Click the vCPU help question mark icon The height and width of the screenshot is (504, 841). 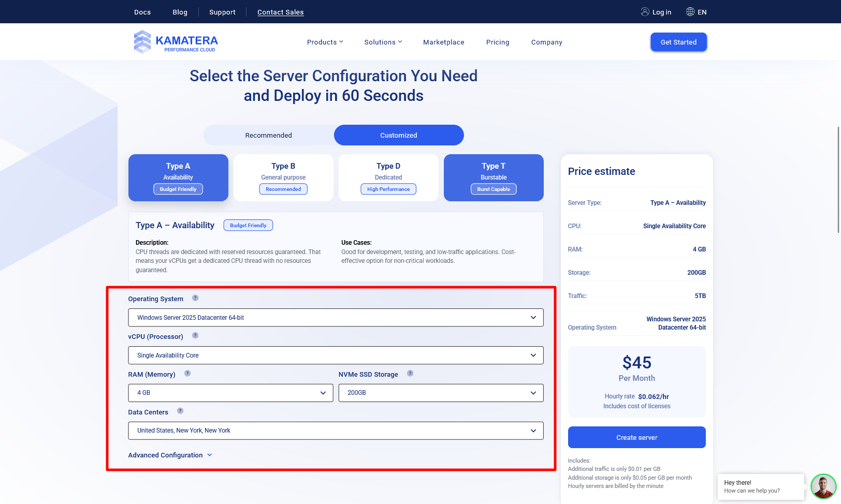(x=195, y=336)
